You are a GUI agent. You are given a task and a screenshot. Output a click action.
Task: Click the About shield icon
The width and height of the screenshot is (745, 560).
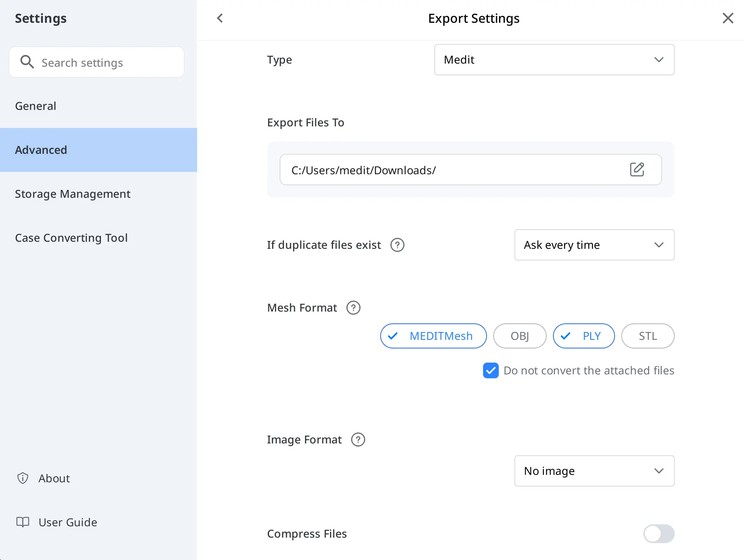(x=22, y=478)
